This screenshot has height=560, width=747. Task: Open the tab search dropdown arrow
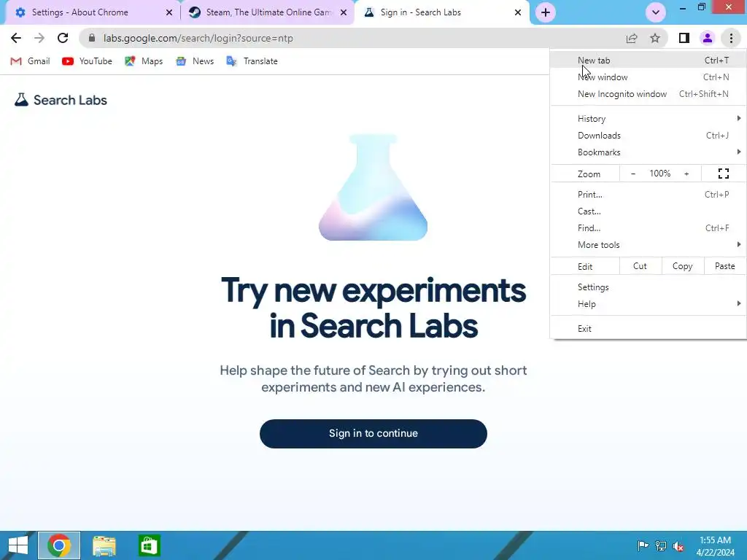[x=656, y=12]
